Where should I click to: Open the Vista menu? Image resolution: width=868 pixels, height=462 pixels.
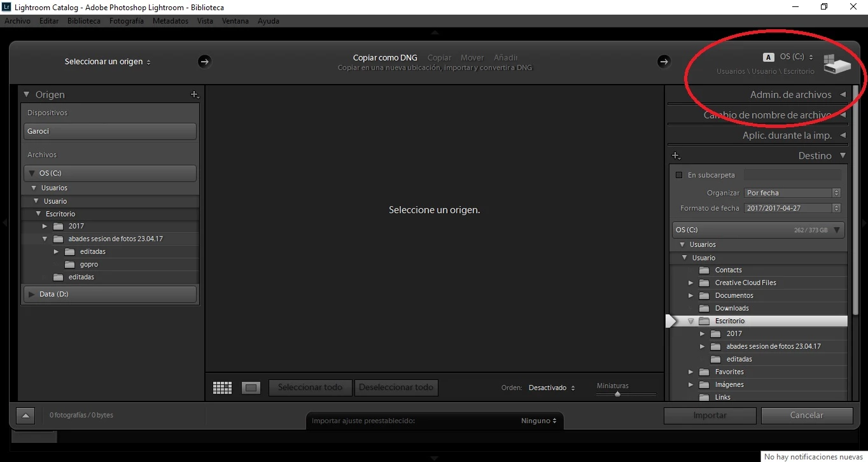[x=205, y=21]
